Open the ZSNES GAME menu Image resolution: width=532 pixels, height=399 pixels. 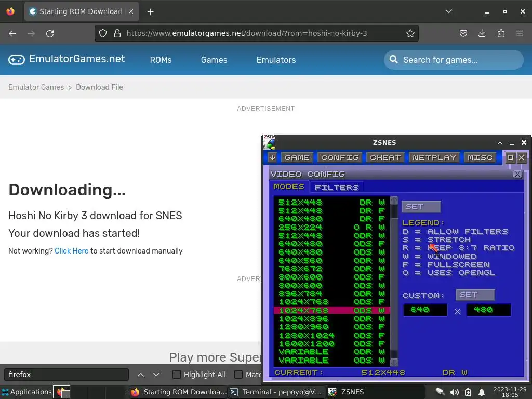point(297,157)
